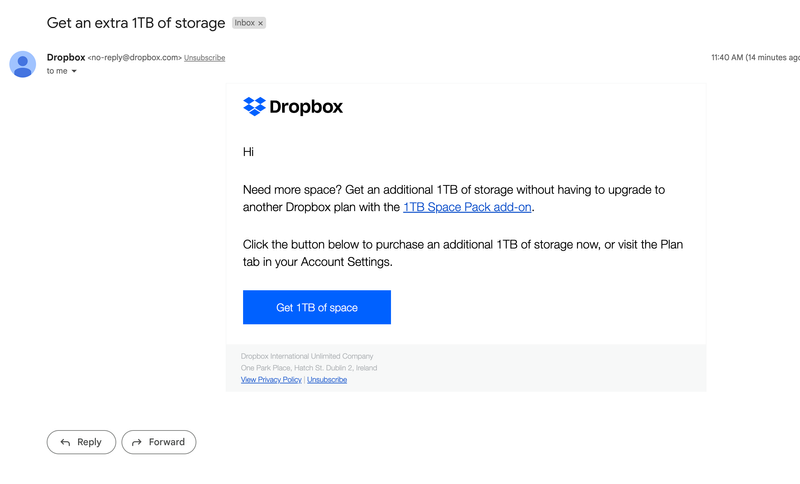Click the Reply button
The image size is (800, 484).
pyautogui.click(x=81, y=442)
